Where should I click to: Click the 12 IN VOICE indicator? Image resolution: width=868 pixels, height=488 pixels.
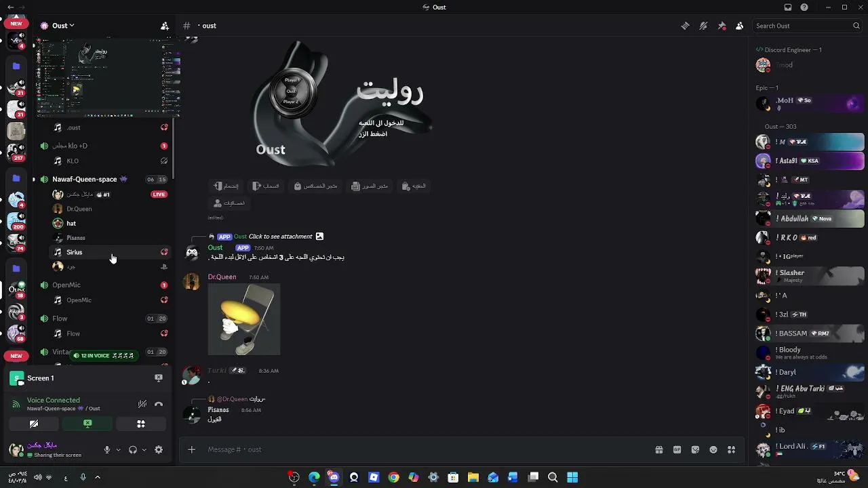pyautogui.click(x=104, y=355)
